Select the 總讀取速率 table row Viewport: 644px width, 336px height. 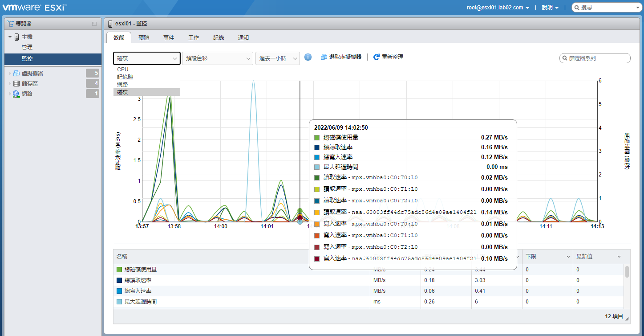coord(369,280)
